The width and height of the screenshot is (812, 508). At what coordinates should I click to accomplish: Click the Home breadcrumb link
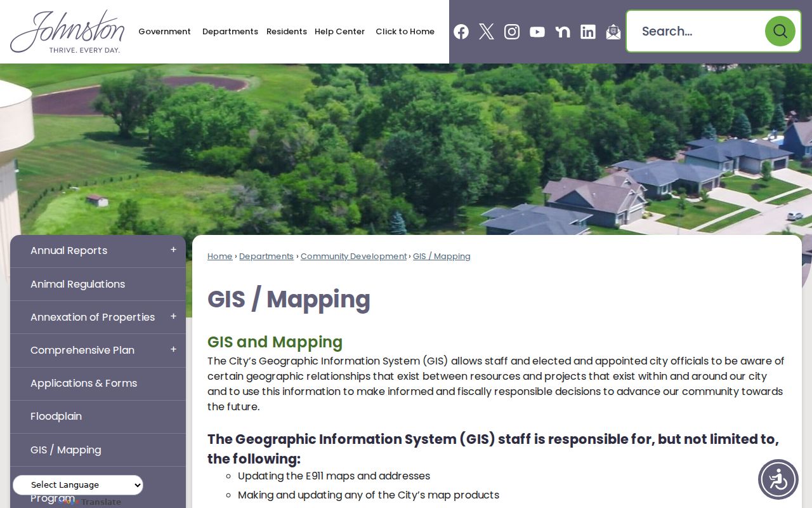coord(219,257)
